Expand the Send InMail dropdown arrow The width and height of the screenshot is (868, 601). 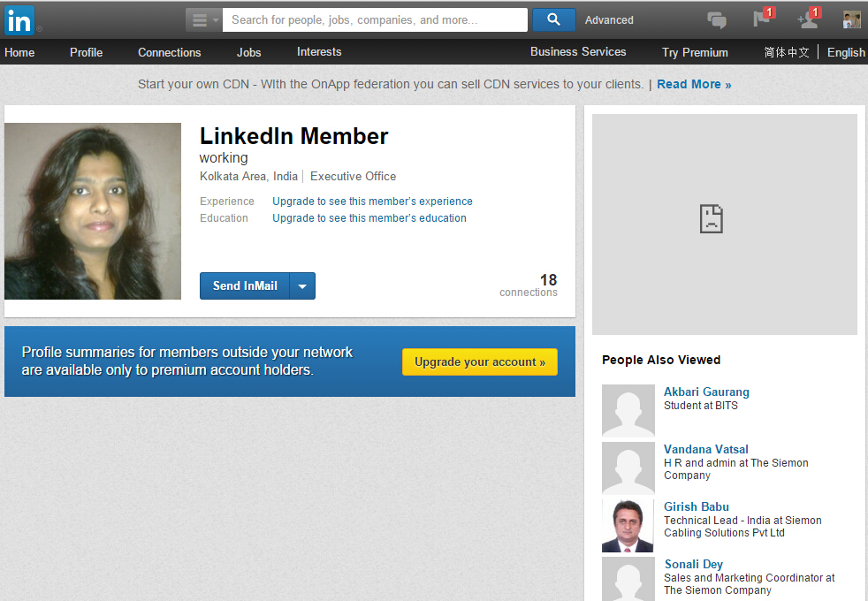click(302, 285)
